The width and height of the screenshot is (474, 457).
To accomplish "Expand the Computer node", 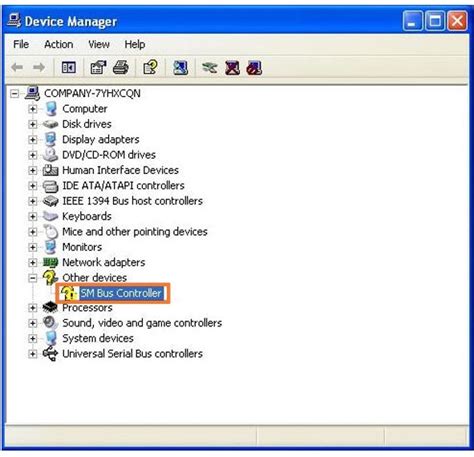I will (x=32, y=109).
